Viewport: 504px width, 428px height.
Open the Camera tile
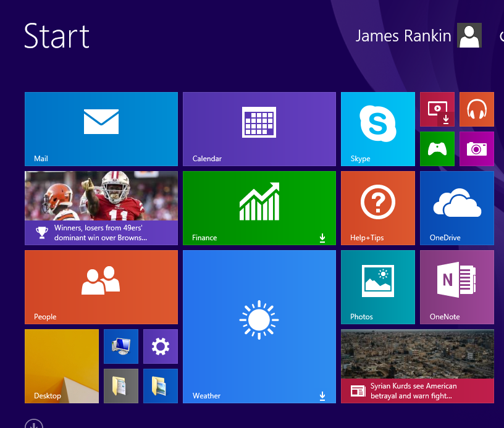(477, 149)
